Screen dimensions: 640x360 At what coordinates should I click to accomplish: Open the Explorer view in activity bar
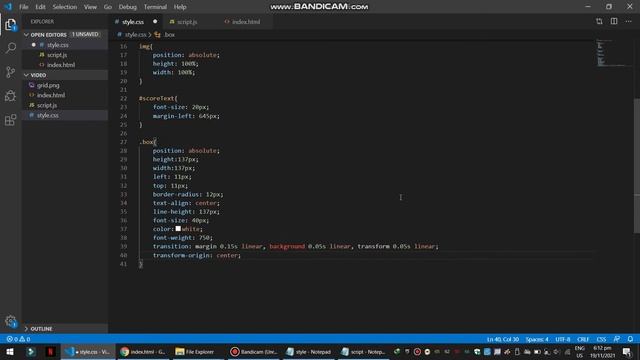click(11, 24)
